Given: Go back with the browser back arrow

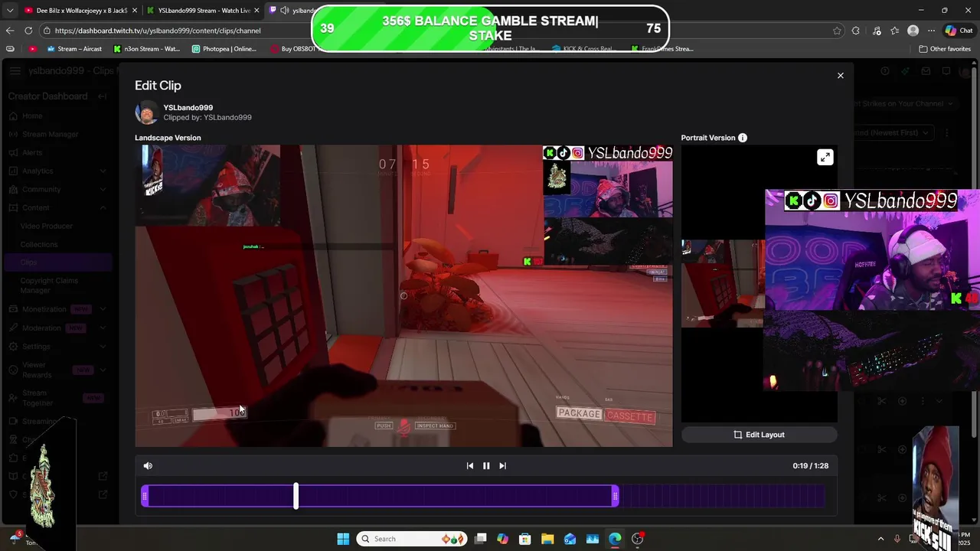Looking at the screenshot, I should point(9,31).
